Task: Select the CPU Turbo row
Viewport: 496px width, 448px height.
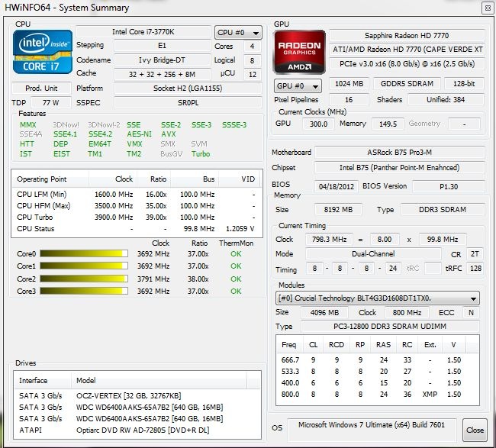Action: point(137,218)
